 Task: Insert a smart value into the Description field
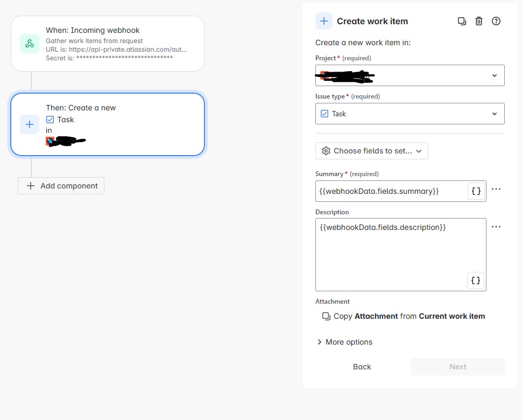[476, 280]
